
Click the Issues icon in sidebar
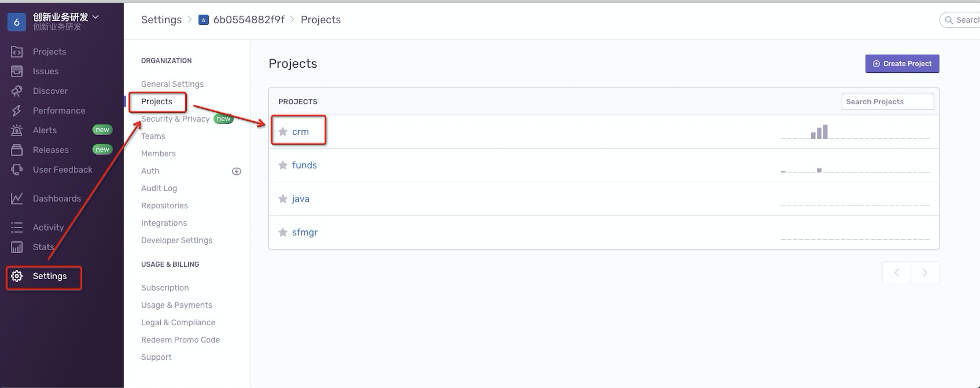pos(16,71)
